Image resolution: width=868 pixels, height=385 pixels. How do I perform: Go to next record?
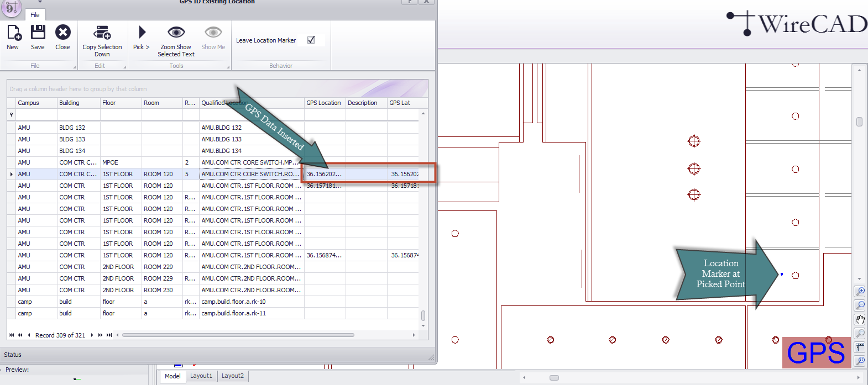coord(92,335)
